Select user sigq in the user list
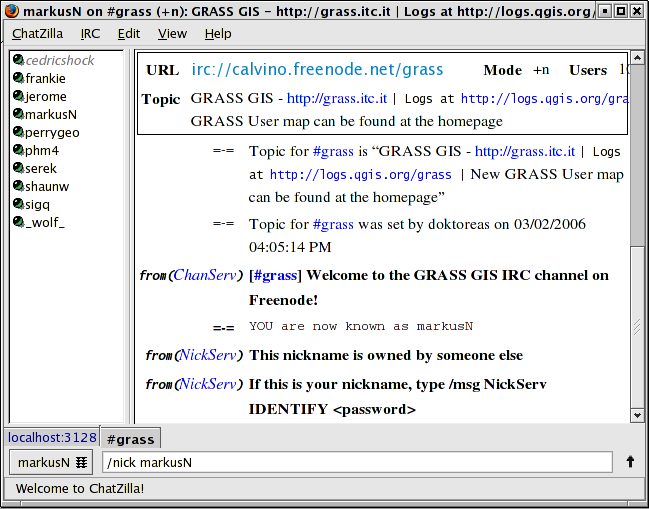The image size is (649, 509). 38,204
